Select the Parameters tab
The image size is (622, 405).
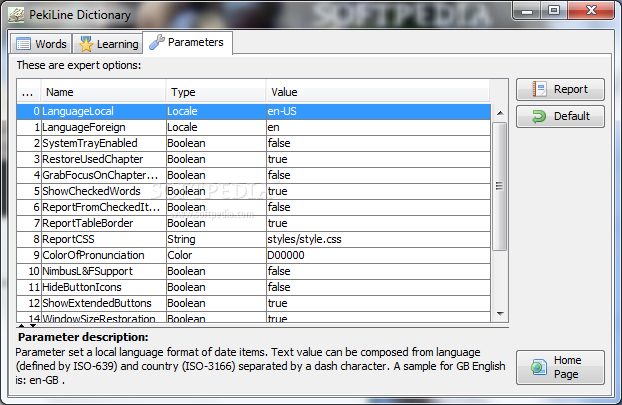(187, 42)
